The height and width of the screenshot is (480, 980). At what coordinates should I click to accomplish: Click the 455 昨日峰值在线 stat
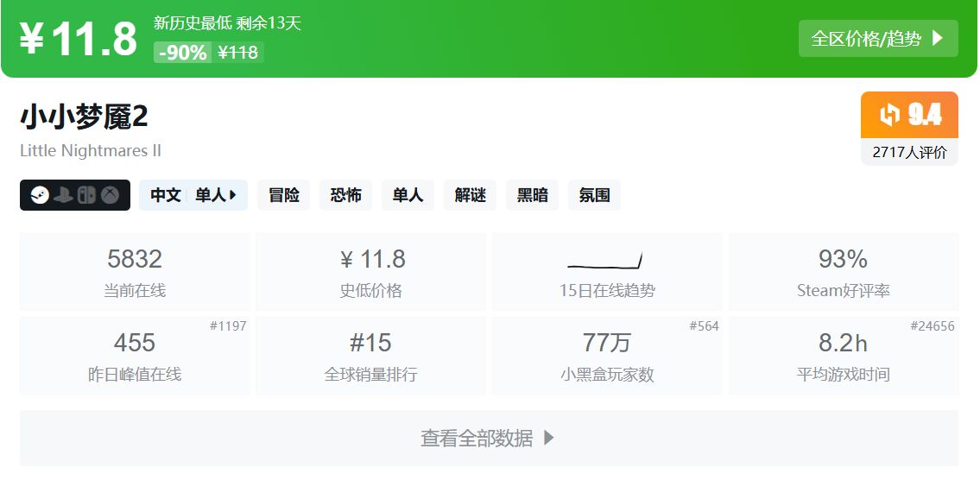[x=135, y=356]
